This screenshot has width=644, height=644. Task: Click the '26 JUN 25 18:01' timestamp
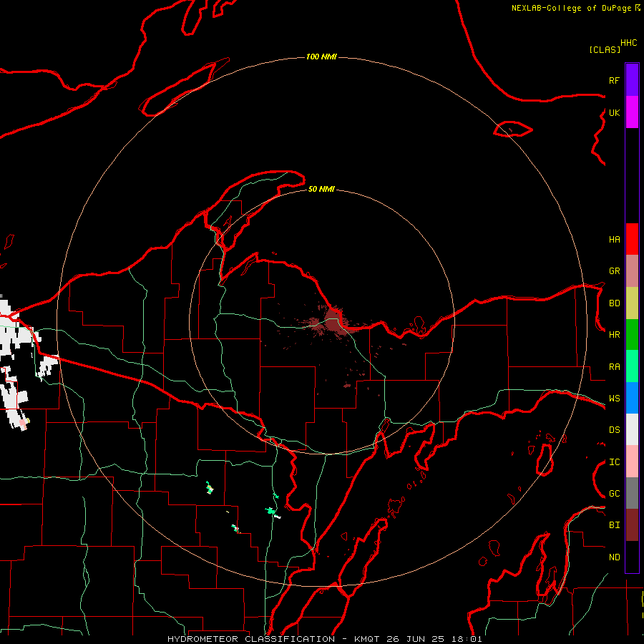click(x=434, y=639)
